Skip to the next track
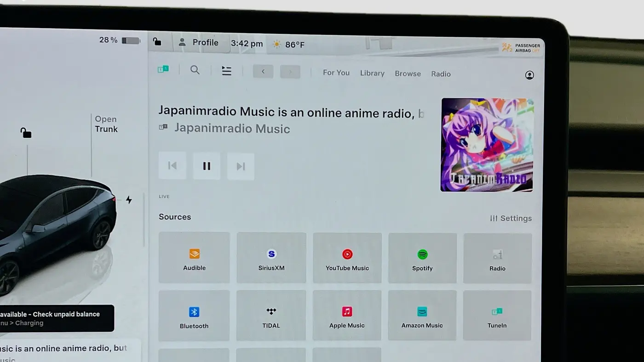 tap(241, 166)
